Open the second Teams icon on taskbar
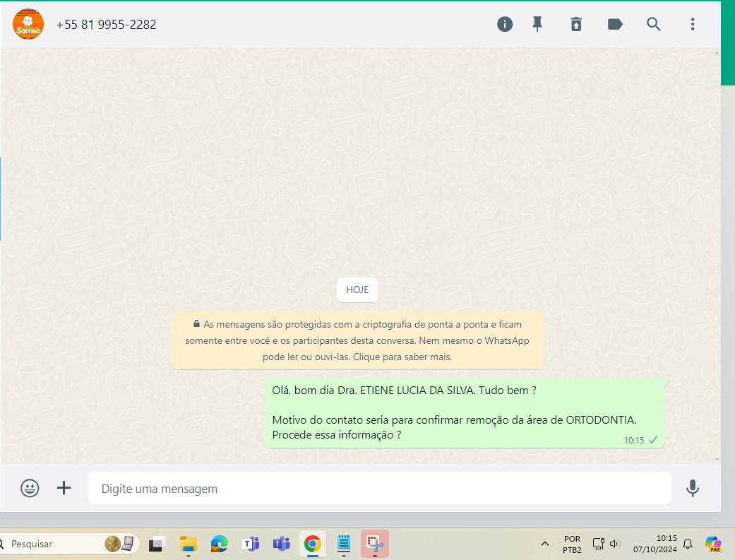Image resolution: width=735 pixels, height=560 pixels. (x=281, y=544)
